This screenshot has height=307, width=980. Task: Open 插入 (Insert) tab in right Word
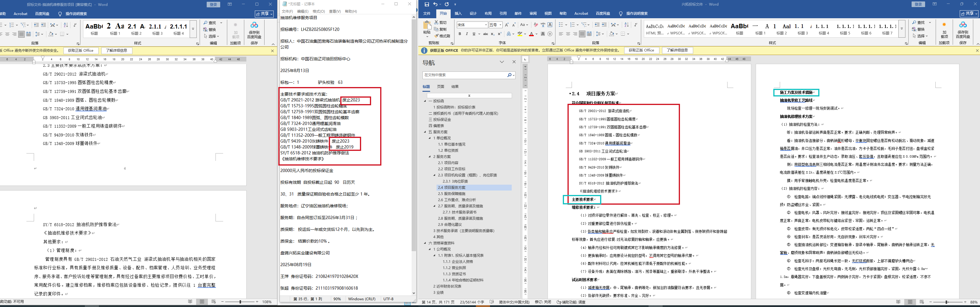pos(458,14)
